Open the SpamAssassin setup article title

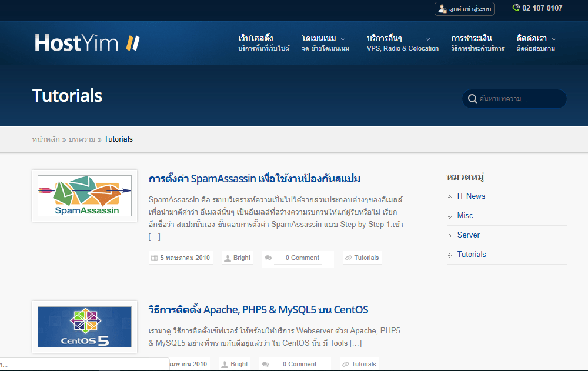coord(254,179)
